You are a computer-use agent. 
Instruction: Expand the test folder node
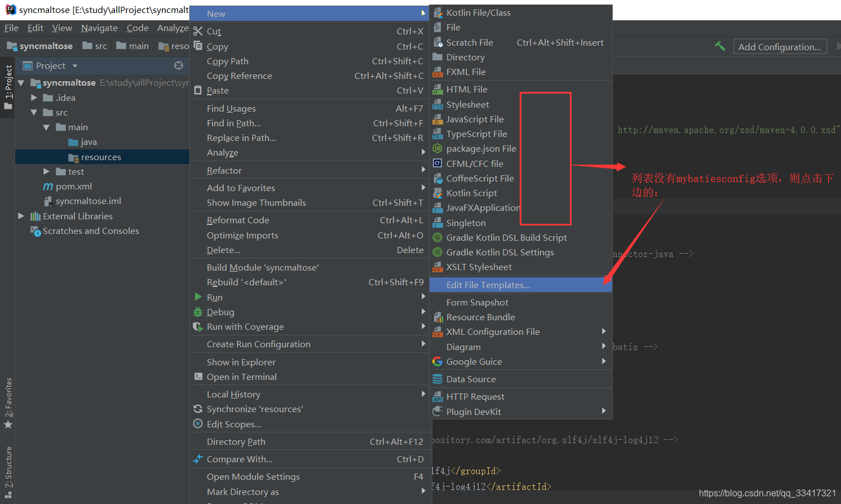click(x=46, y=171)
